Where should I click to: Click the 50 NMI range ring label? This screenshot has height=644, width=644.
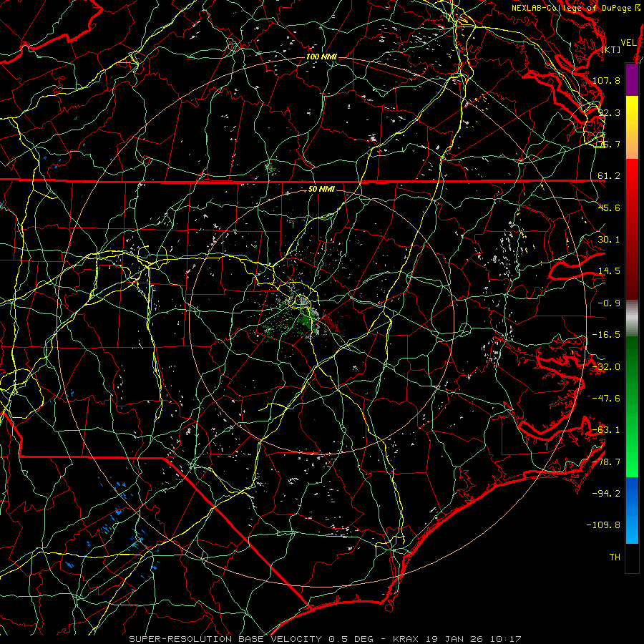point(321,189)
